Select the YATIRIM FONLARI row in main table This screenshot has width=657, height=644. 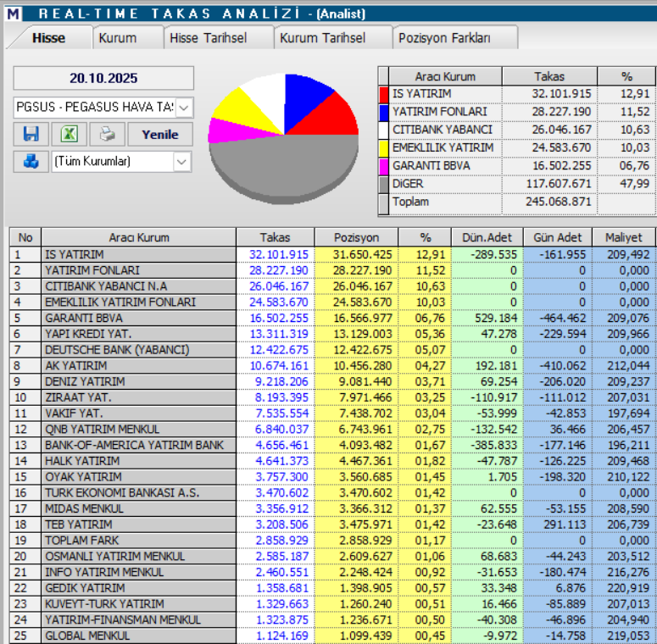coord(332,270)
